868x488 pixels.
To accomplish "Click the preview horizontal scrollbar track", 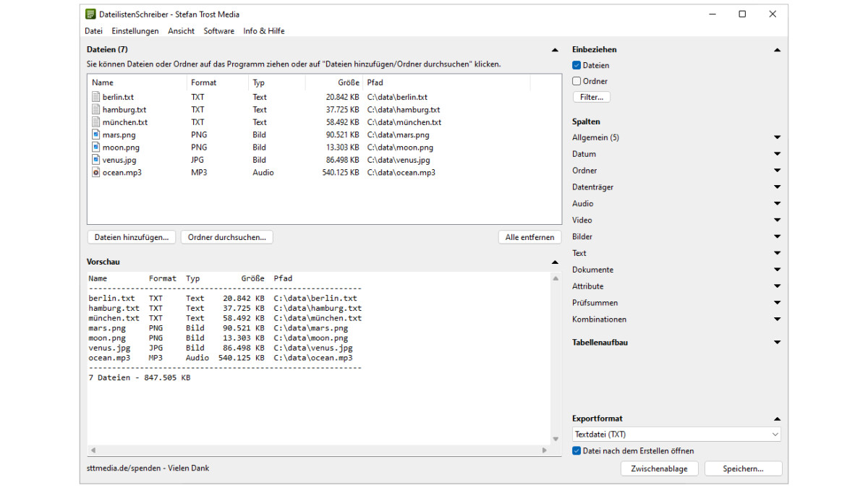I will [318, 450].
